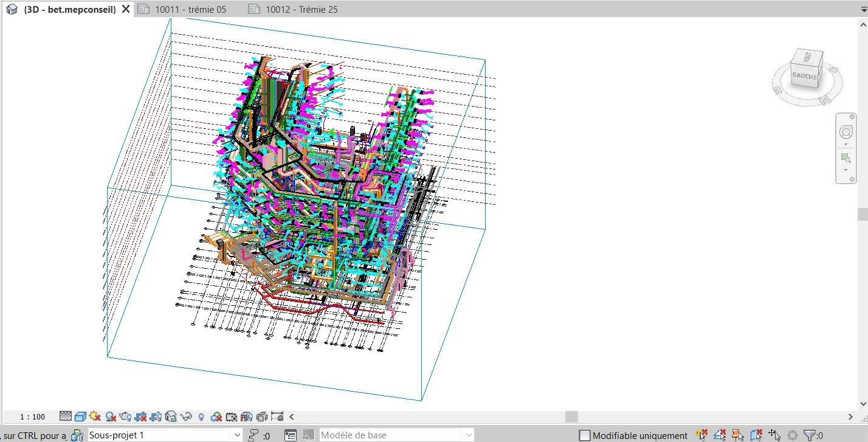The height and width of the screenshot is (442, 868).
Task: Toggle the Modifiable uniquement checkbox
Action: 585,435
